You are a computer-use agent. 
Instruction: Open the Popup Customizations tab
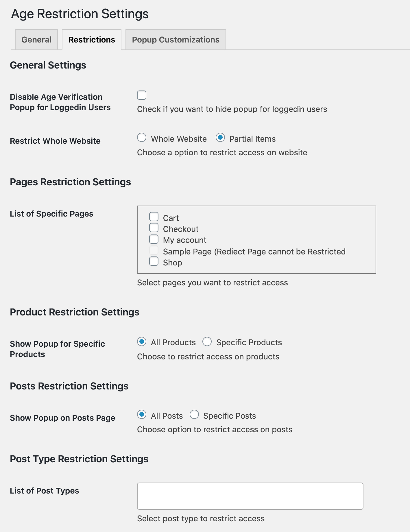point(175,40)
